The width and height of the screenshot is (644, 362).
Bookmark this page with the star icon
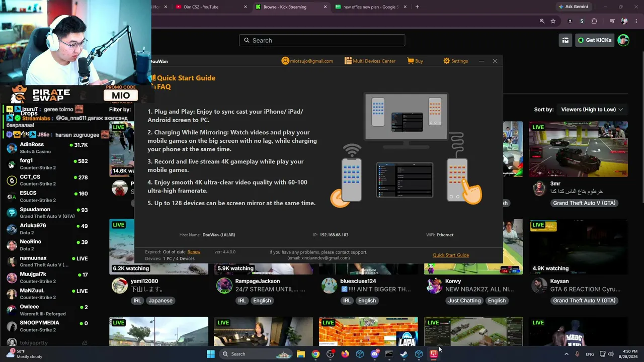pos(553,21)
